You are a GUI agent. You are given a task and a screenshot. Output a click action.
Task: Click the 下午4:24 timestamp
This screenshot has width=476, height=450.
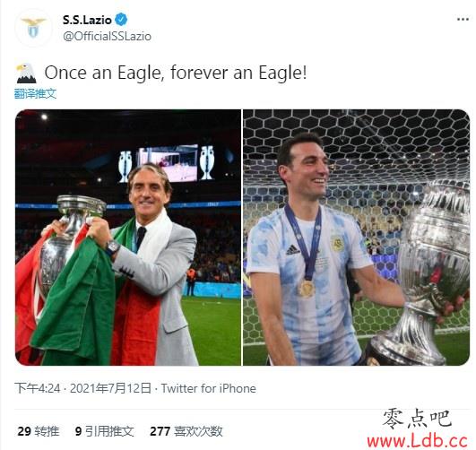click(x=38, y=388)
